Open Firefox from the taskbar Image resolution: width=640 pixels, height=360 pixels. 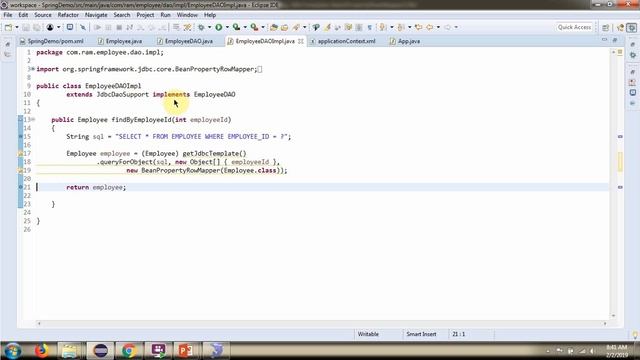(x=41, y=351)
